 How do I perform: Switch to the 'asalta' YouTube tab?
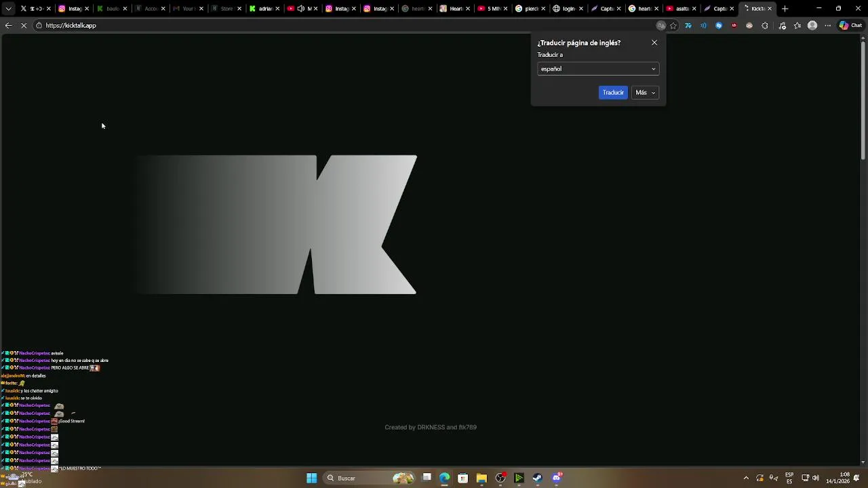(682, 9)
